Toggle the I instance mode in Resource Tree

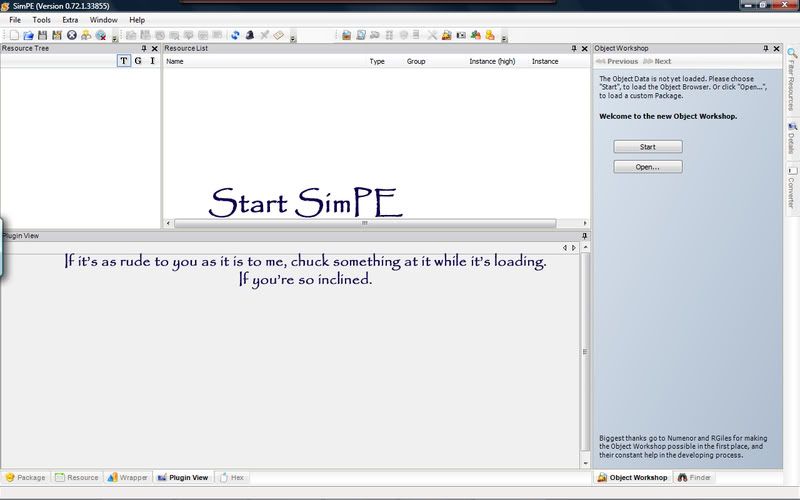coord(152,61)
